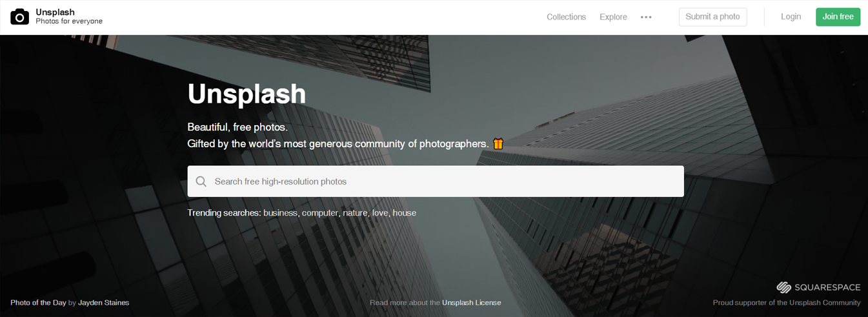Image resolution: width=868 pixels, height=317 pixels.
Task: Focus the Search free high-resolution photos field
Action: pos(436,181)
